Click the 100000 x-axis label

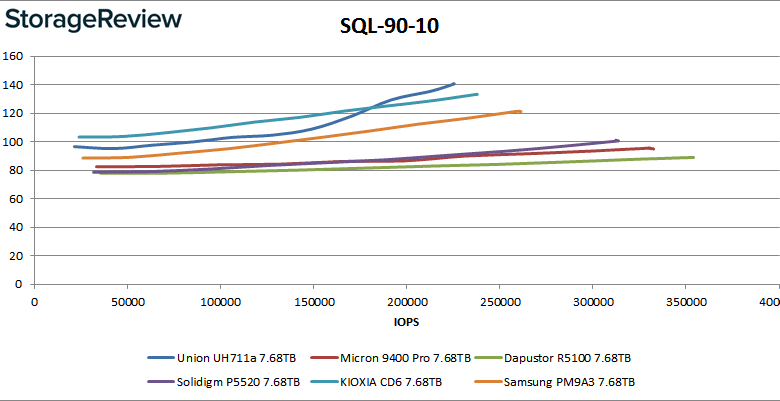point(220,302)
